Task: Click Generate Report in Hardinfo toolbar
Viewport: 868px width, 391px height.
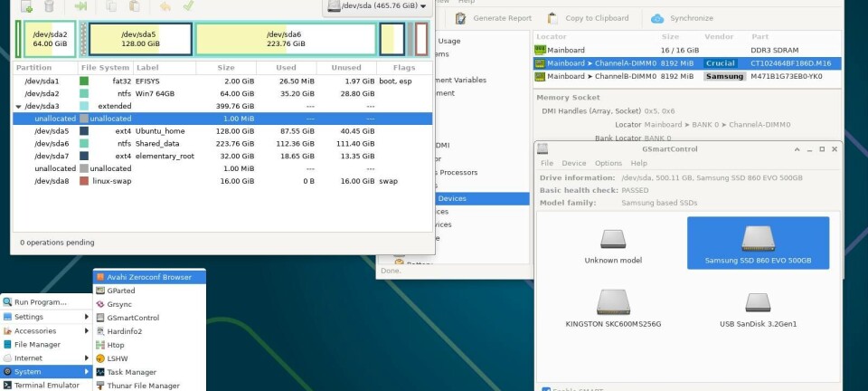Action: [494, 18]
